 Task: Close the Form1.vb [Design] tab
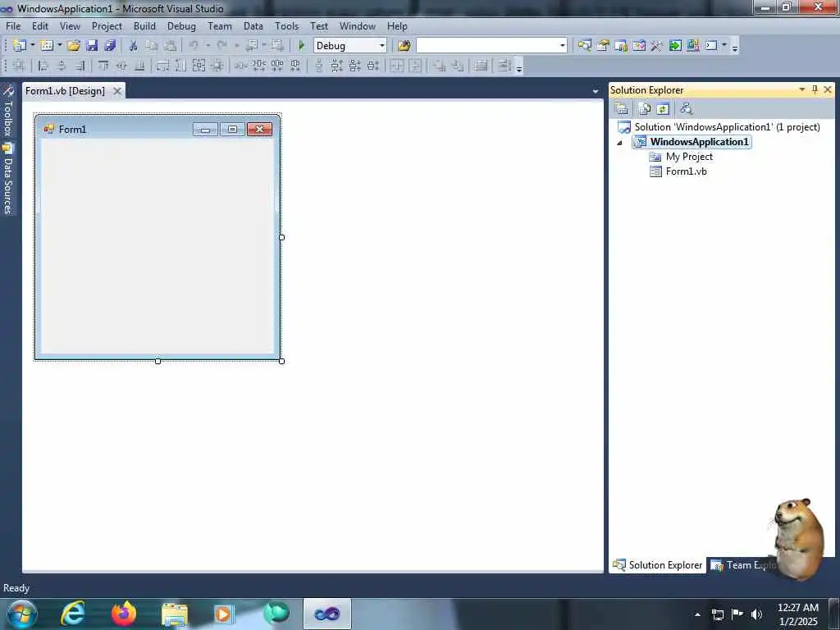[x=117, y=91]
